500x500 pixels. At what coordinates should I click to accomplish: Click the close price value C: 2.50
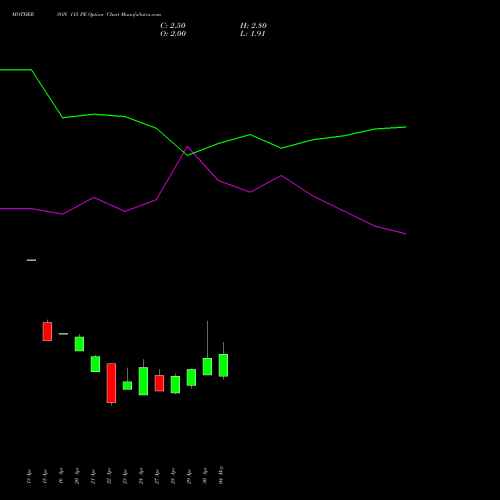[x=173, y=25]
